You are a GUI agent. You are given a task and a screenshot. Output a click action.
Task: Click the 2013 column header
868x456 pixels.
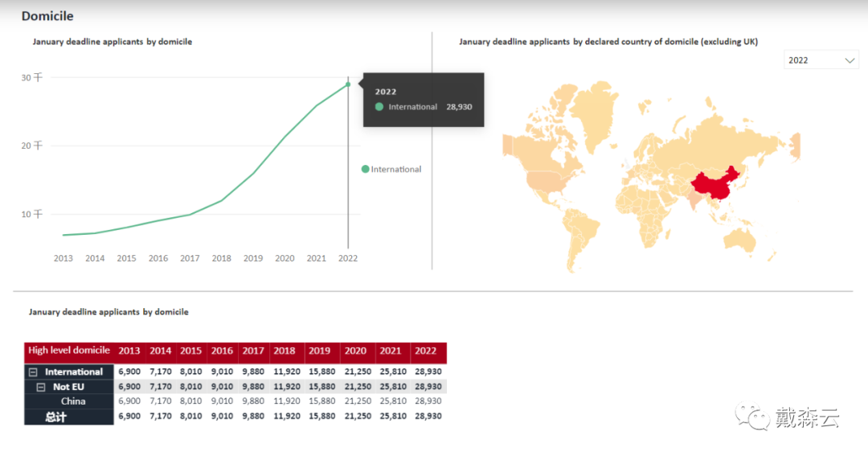click(129, 351)
